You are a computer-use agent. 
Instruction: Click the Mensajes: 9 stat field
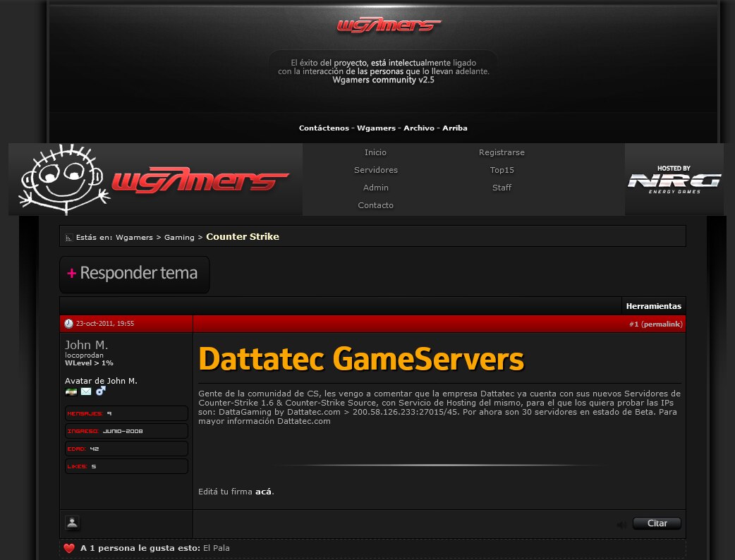(x=126, y=413)
